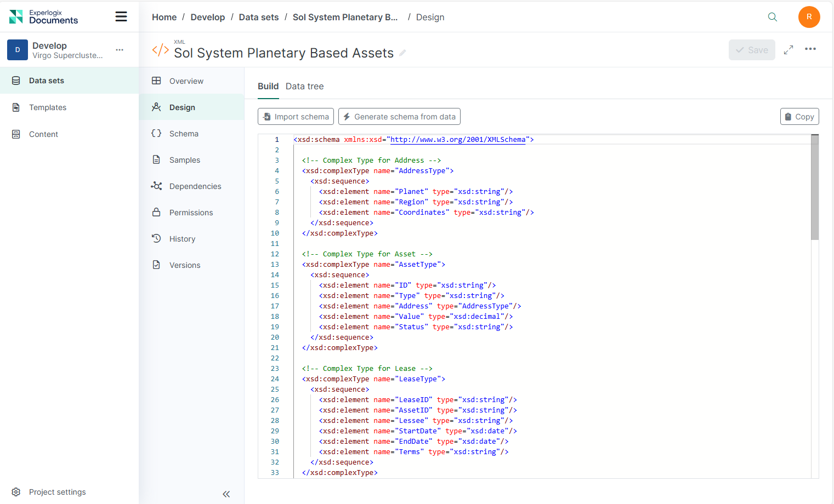Open more options ellipsis beside Save
Image resolution: width=834 pixels, height=504 pixels.
tap(810, 49)
